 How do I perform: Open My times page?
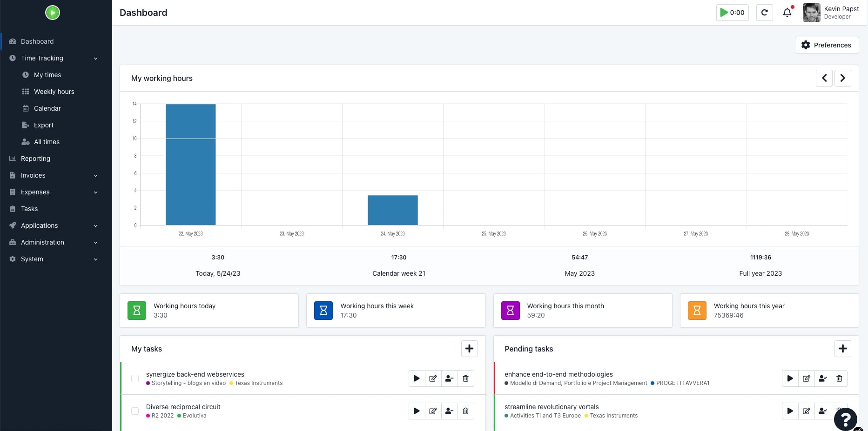[x=56, y=75]
